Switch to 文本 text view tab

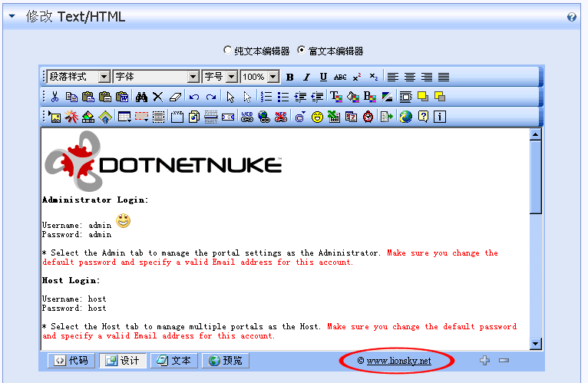coord(174,361)
